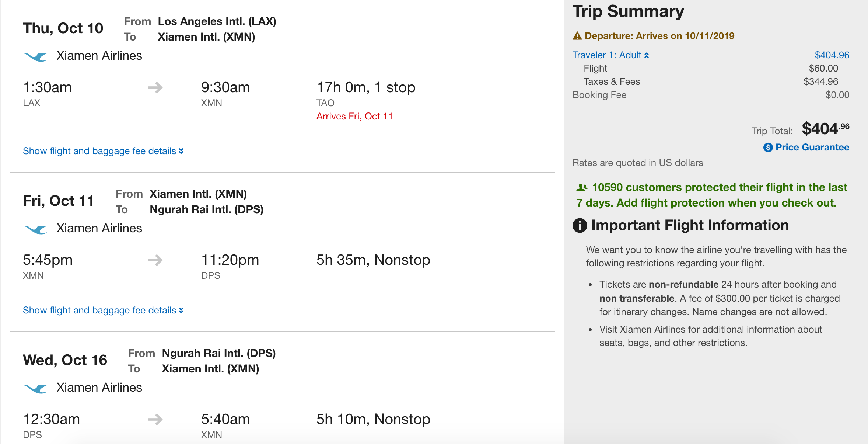Click the Thu, Oct 10 date heading
Screen dimensions: 868x444
63,28
